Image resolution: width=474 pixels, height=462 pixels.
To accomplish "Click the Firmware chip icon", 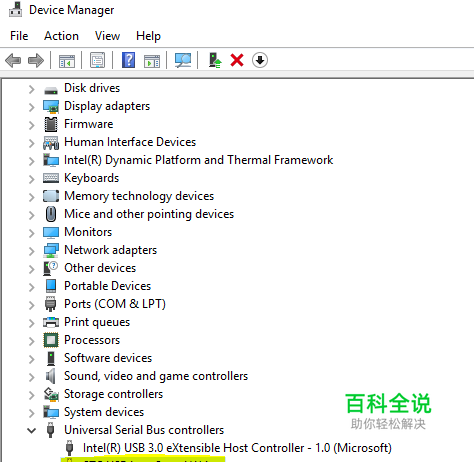I will pos(51,124).
